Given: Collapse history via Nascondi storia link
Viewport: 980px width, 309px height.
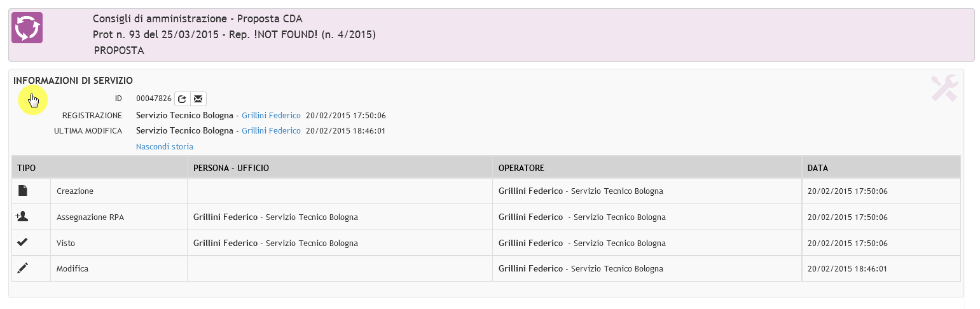Looking at the screenshot, I should (165, 146).
